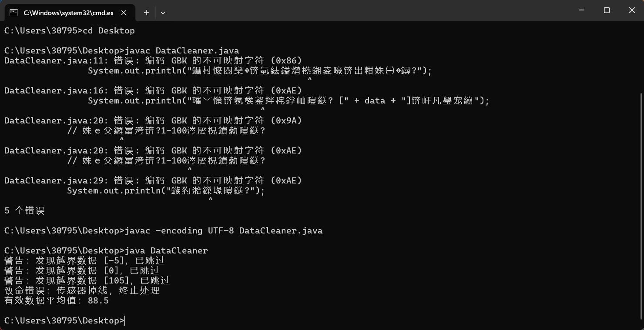Screen dimensions: 644x330
Task: Click the DataCleaner.java:11 error message
Action: [153, 60]
